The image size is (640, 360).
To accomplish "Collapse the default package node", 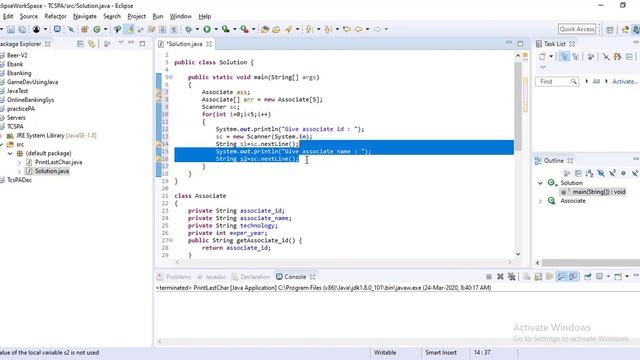I will coord(10,153).
